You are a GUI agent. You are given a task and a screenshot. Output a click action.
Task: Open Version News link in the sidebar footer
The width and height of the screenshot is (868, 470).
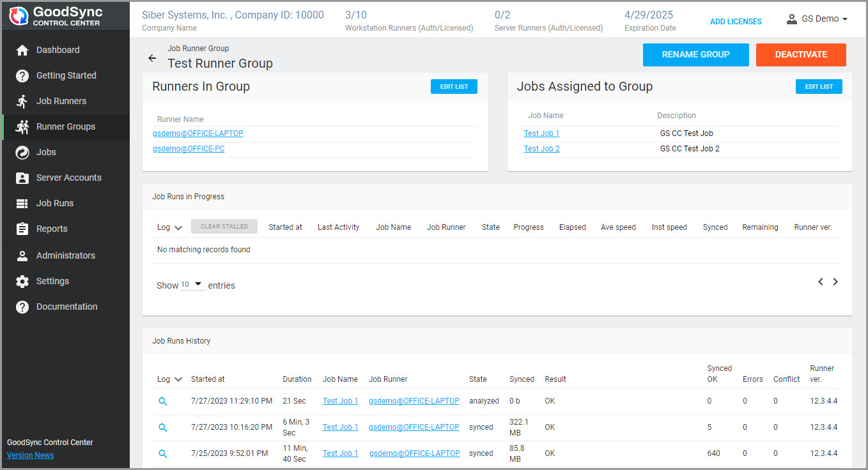click(x=30, y=455)
